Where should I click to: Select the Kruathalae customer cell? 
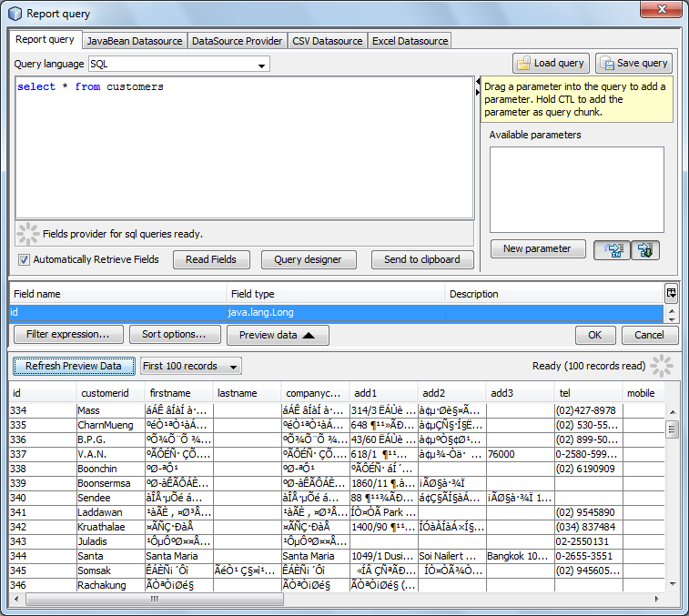pos(110,527)
